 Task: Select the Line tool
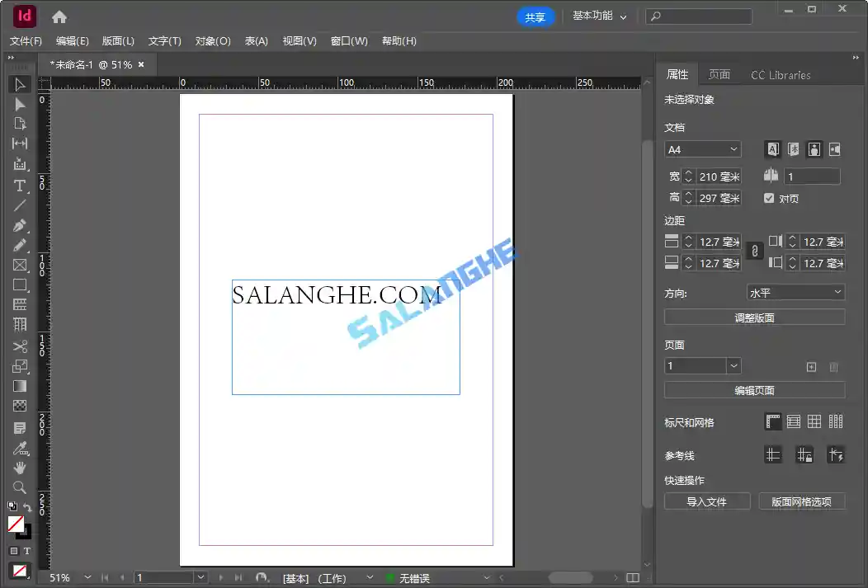point(20,205)
